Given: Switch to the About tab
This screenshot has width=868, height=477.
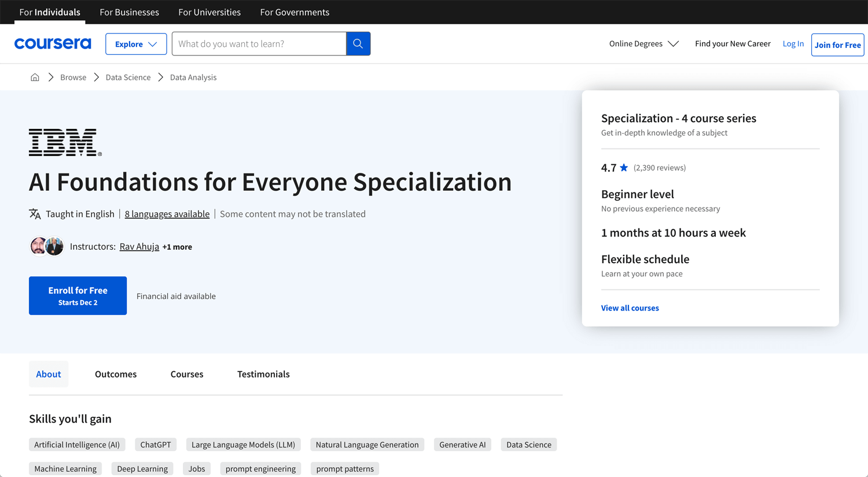Looking at the screenshot, I should coord(49,374).
